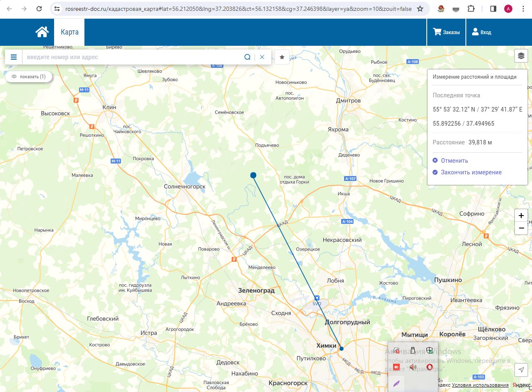Click the Мытищи city label
The image size is (532, 392).
(x=415, y=335)
